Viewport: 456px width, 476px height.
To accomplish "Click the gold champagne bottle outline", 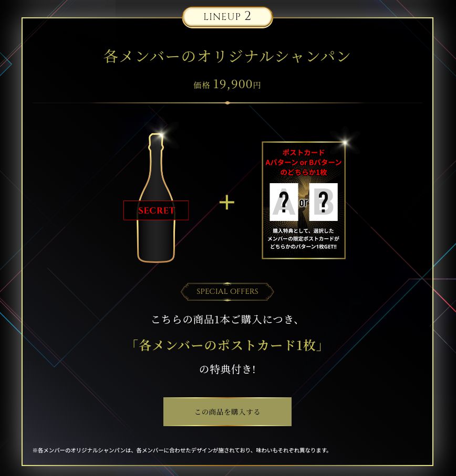I will click(x=156, y=197).
